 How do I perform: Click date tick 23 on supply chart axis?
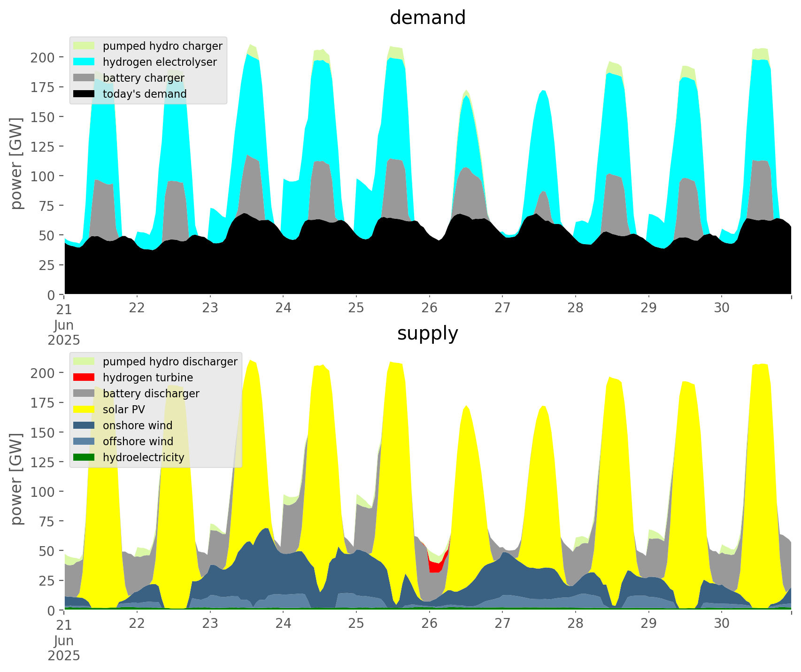coord(210,624)
